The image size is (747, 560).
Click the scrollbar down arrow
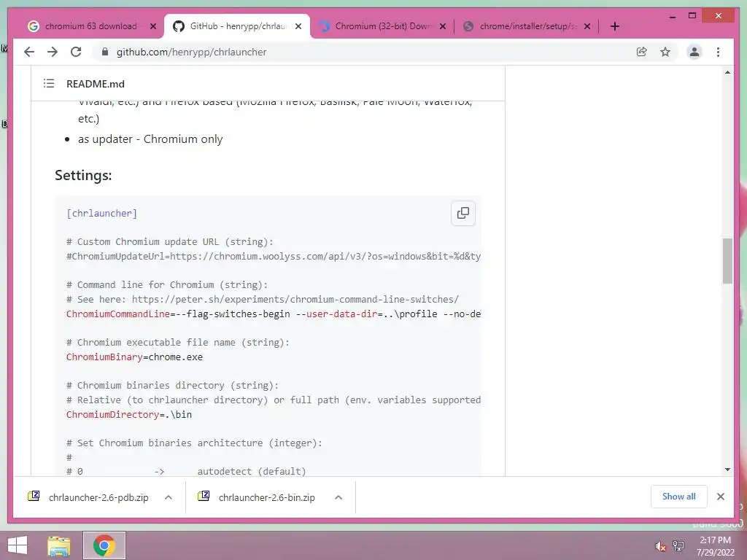(727, 470)
